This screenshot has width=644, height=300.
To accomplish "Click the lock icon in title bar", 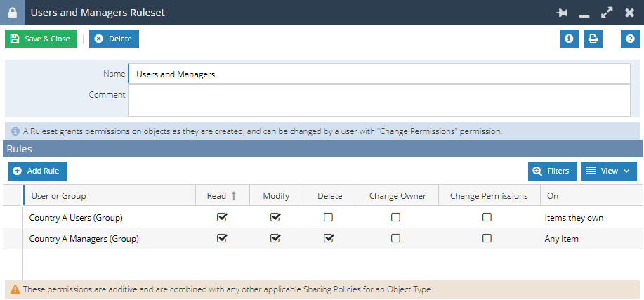I will (12, 13).
